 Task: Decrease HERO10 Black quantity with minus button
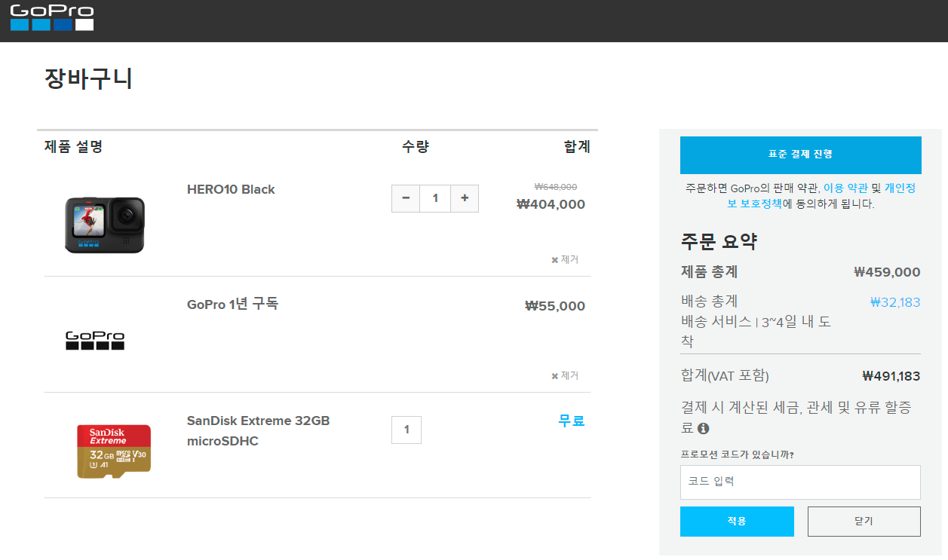coord(406,198)
